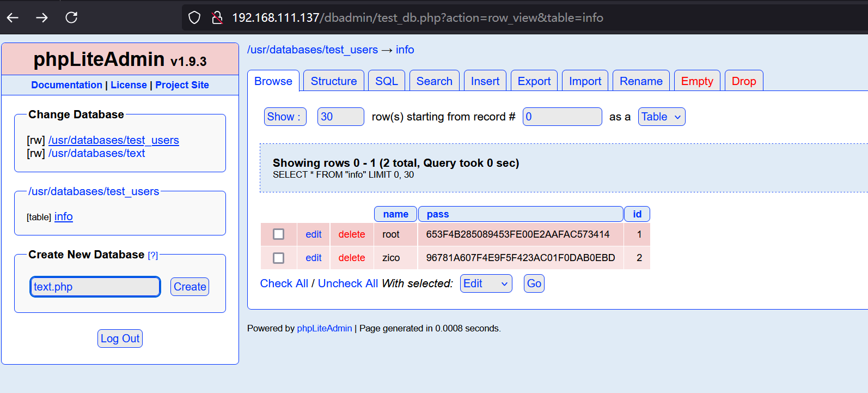Viewport: 868px width, 393px height.
Task: Click the name cell 'zico'
Action: (396, 258)
